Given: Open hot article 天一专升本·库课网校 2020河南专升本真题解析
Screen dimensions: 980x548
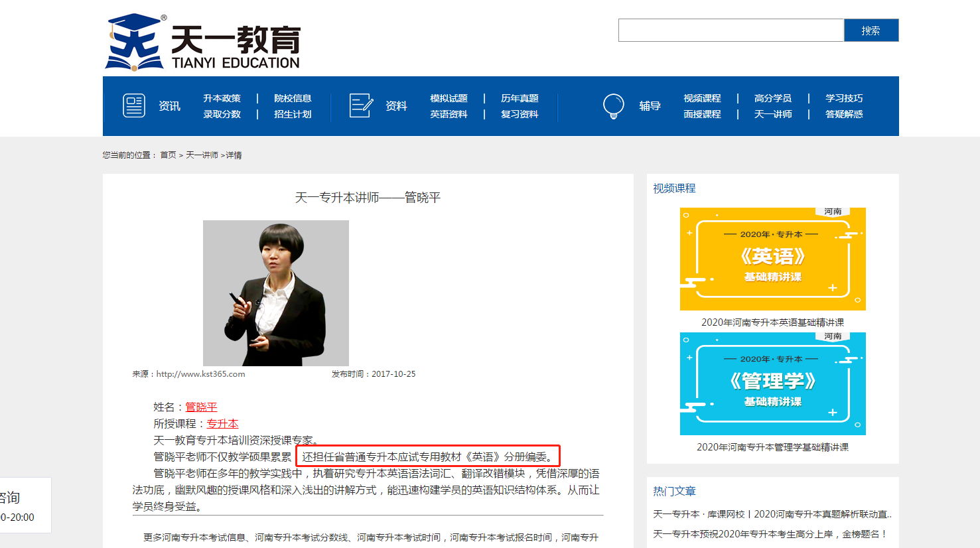Looking at the screenshot, I should click(772, 514).
